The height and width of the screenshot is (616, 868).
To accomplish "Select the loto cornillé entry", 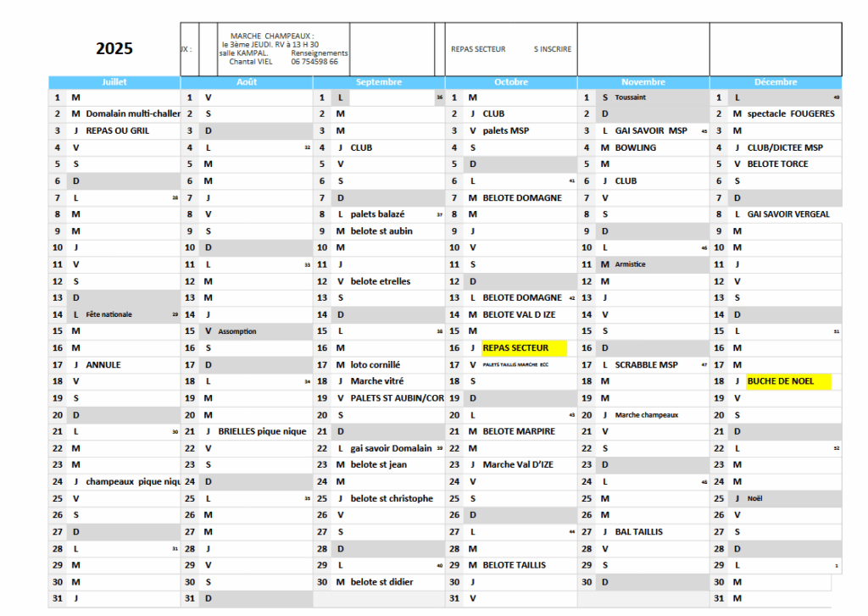I will tap(376, 364).
